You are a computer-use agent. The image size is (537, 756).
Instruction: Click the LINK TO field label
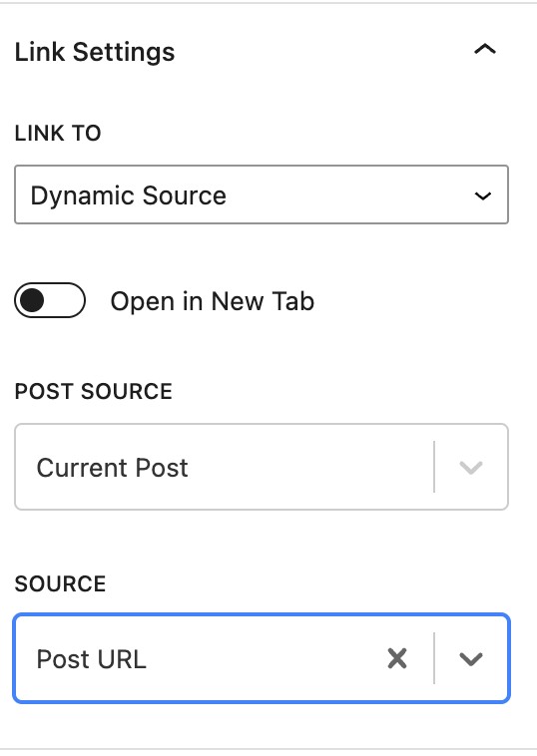[58, 133]
